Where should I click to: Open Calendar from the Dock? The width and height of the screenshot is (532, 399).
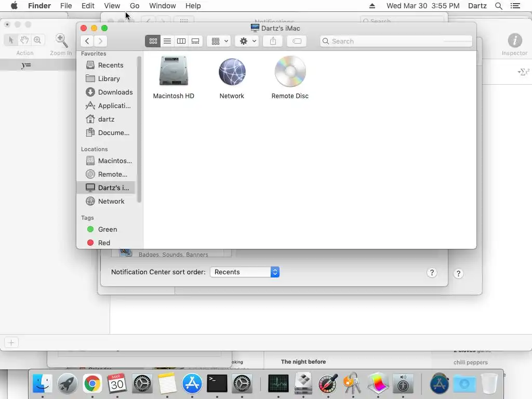(117, 384)
